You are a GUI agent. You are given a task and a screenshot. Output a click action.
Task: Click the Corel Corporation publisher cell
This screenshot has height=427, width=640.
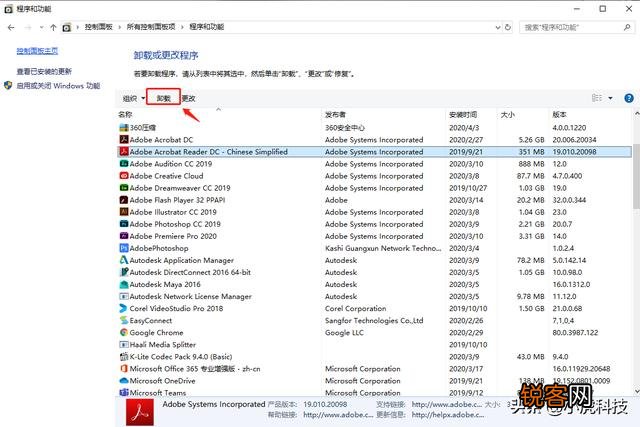(x=356, y=308)
